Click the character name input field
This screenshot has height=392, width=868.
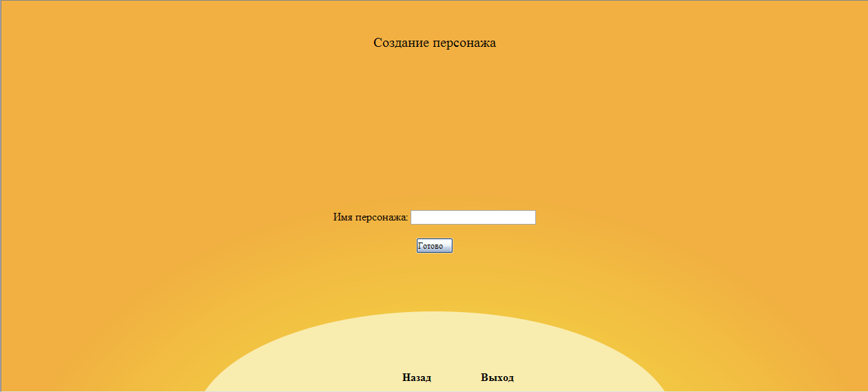coord(473,217)
